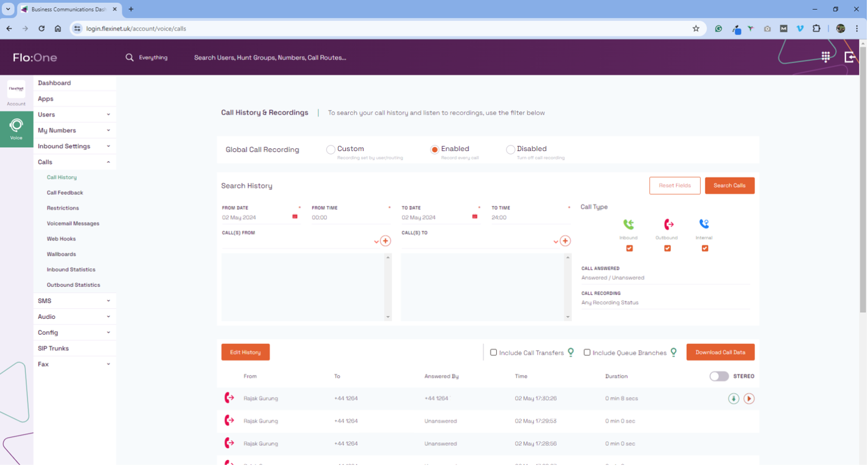The width and height of the screenshot is (868, 466).
Task: Open the apps grid icon top right
Action: point(826,57)
